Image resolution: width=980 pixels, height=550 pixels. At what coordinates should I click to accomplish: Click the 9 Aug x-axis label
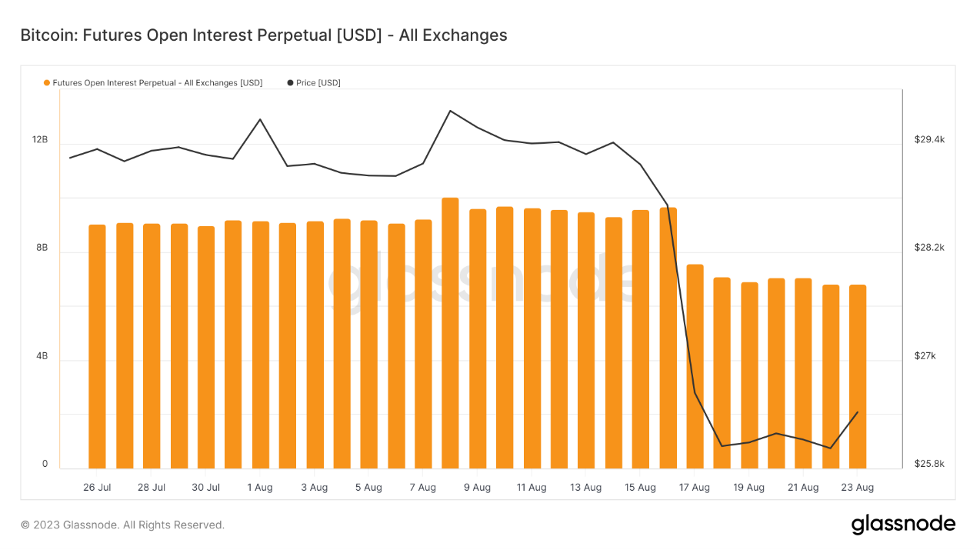[x=477, y=488]
